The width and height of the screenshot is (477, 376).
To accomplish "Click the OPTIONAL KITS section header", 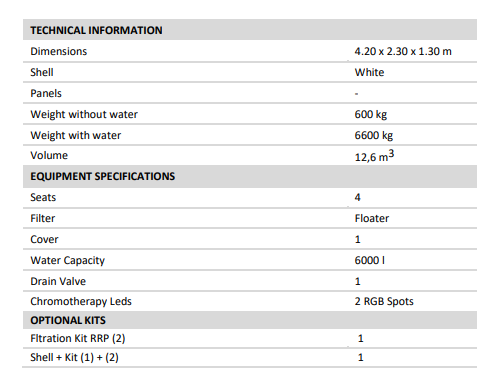I will tap(68, 320).
